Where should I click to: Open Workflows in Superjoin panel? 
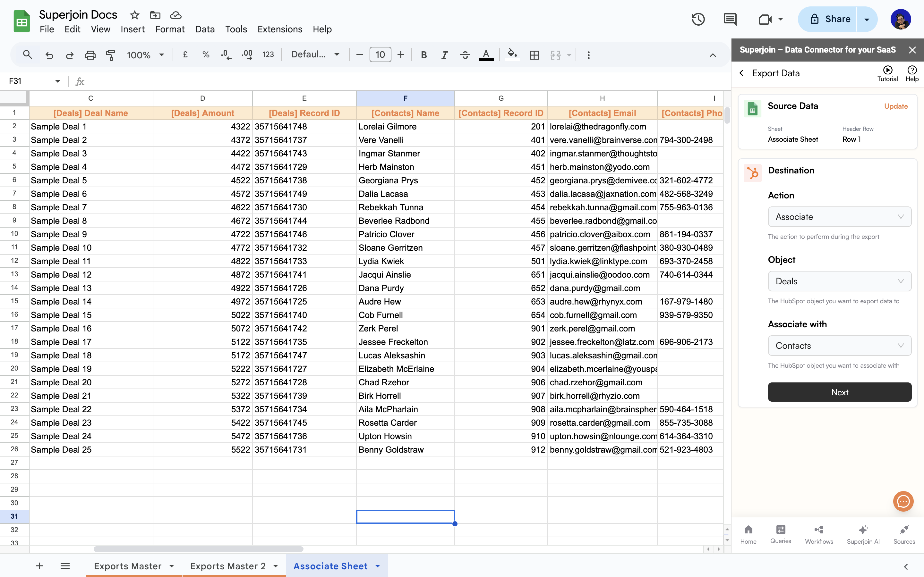[x=819, y=534]
